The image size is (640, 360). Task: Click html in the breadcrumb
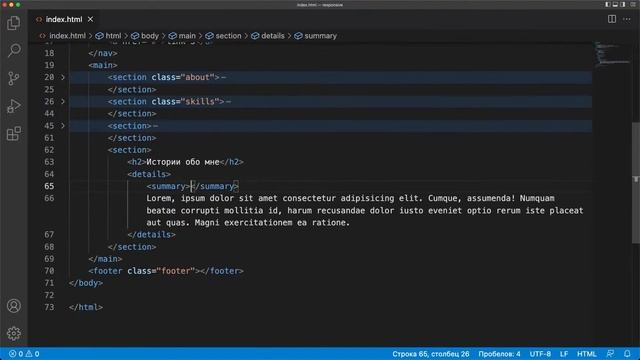click(x=113, y=36)
